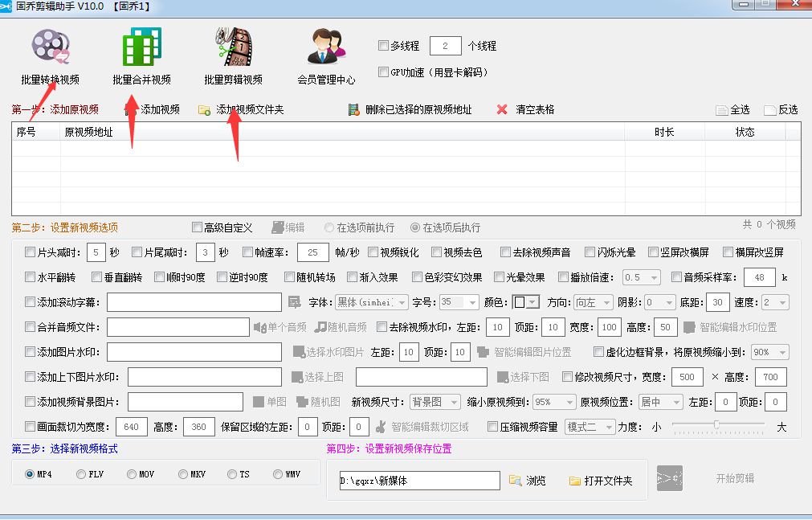Click the 原视频地址 column header

pyautogui.click(x=342, y=132)
